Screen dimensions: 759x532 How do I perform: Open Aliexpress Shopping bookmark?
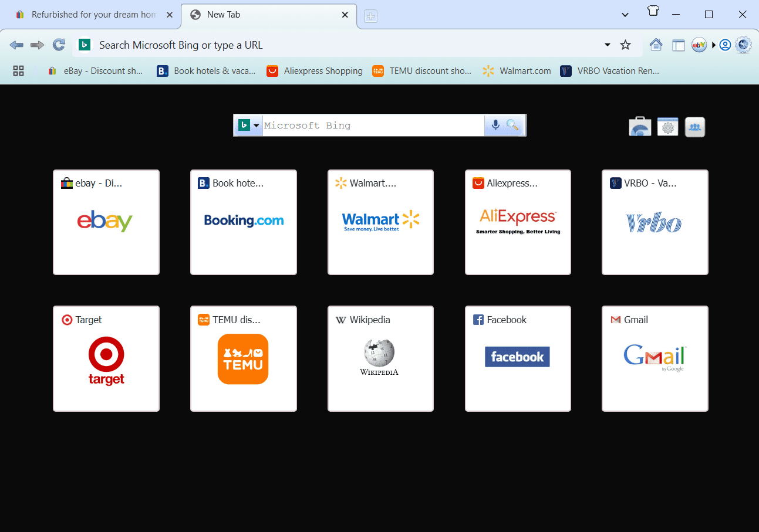tap(315, 71)
